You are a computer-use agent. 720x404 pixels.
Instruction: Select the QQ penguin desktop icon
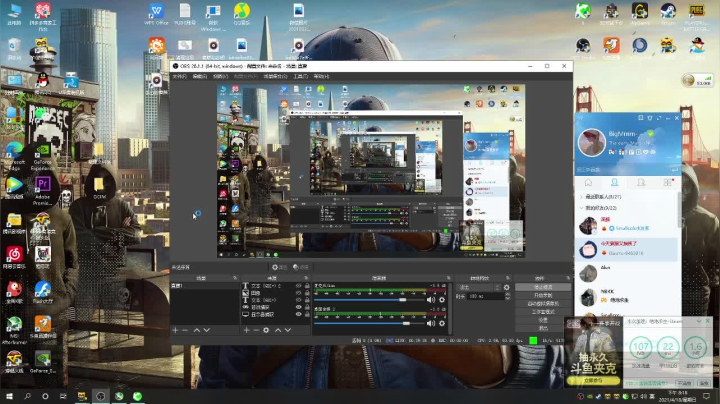pyautogui.click(x=42, y=83)
